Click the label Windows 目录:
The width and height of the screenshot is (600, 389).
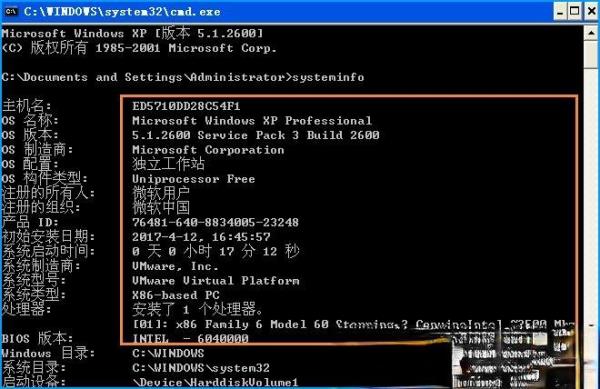tap(48, 353)
